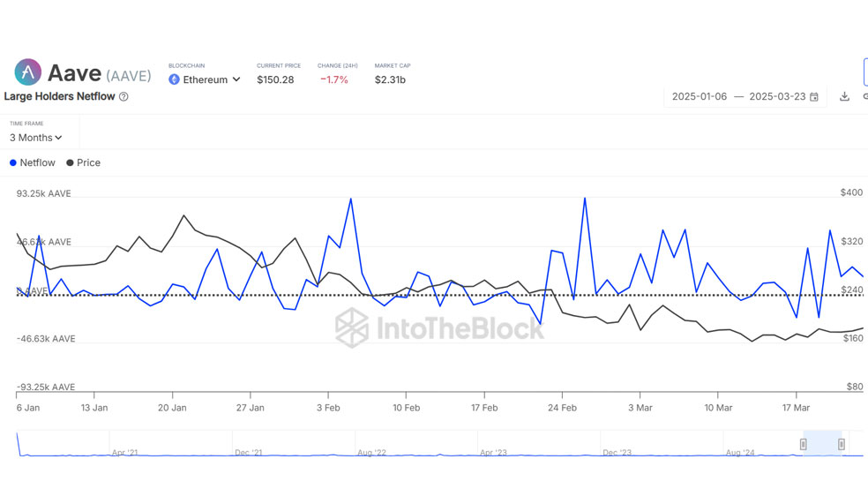
Task: Open the calendar icon in date range
Action: pyautogui.click(x=813, y=97)
